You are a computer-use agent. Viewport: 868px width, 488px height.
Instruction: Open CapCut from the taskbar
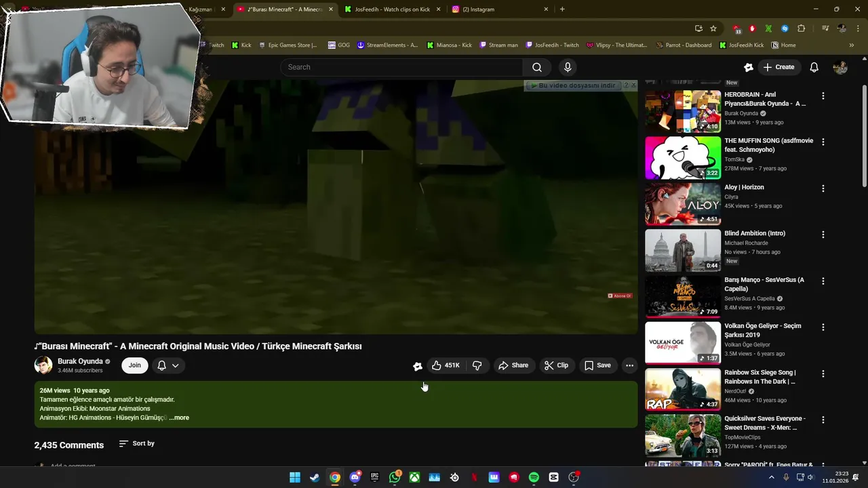(553, 477)
